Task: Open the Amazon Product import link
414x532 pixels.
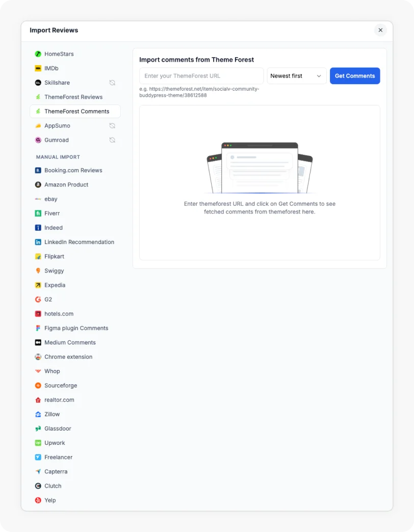Action: click(67, 184)
